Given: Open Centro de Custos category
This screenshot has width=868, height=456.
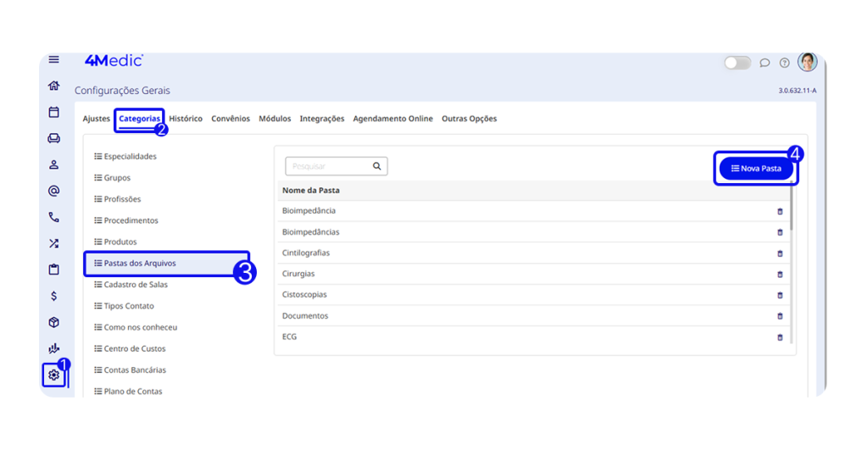Looking at the screenshot, I should pos(135,348).
